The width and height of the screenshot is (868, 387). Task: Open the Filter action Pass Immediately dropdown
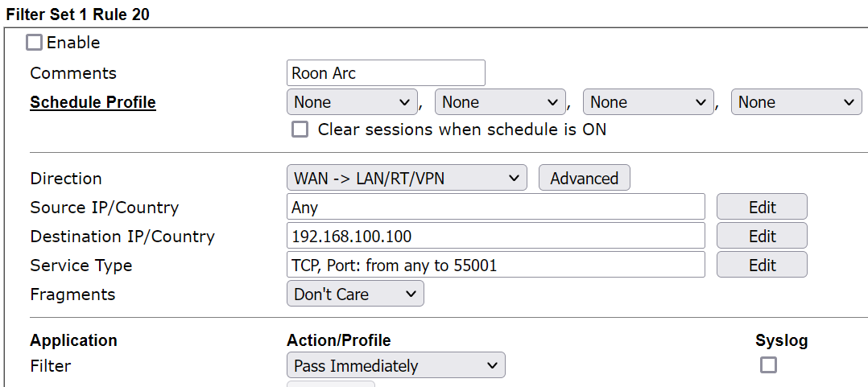(x=396, y=365)
